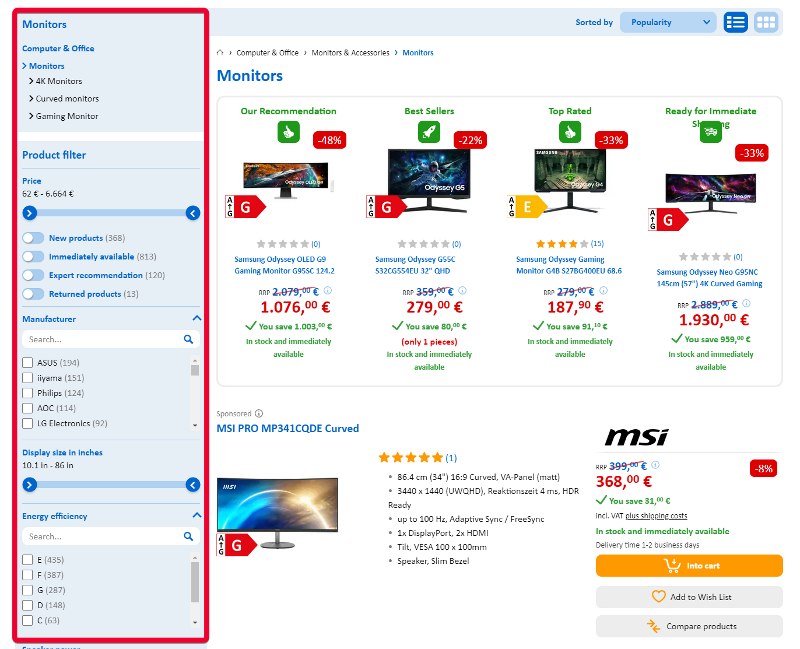
Task: Switch to list view layout
Action: coord(735,22)
